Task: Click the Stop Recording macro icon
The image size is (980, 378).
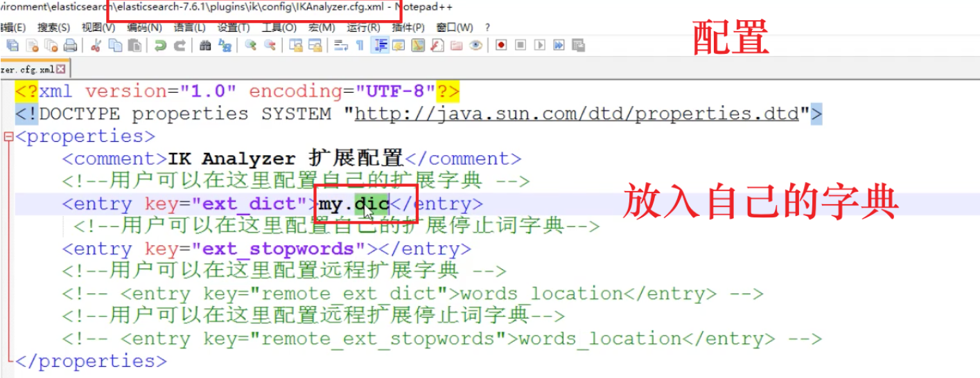Action: coord(520,46)
